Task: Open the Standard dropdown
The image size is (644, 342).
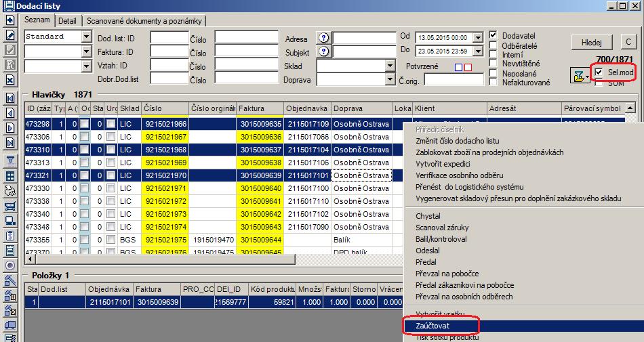Action: click(x=86, y=37)
